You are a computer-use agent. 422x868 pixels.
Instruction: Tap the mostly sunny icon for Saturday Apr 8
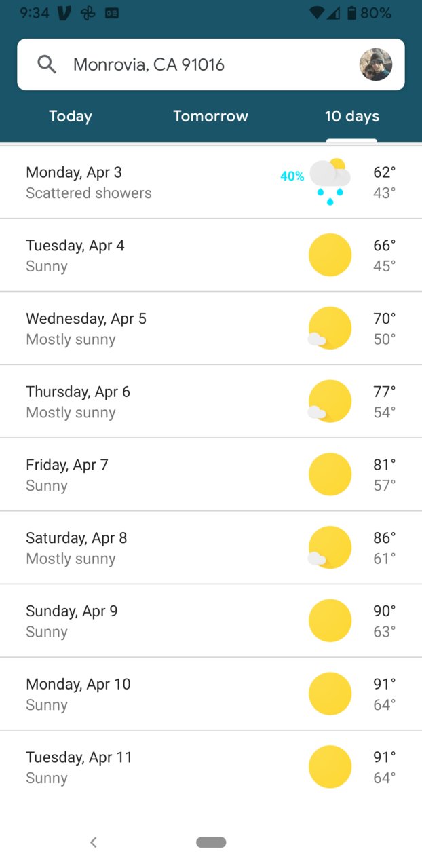[330, 548]
